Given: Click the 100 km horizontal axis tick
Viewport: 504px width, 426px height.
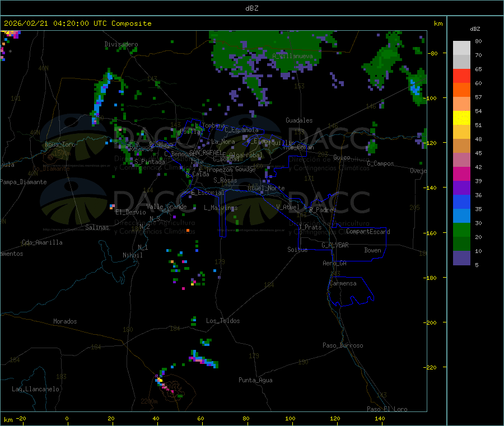Looking at the screenshot, I should click(x=290, y=418).
